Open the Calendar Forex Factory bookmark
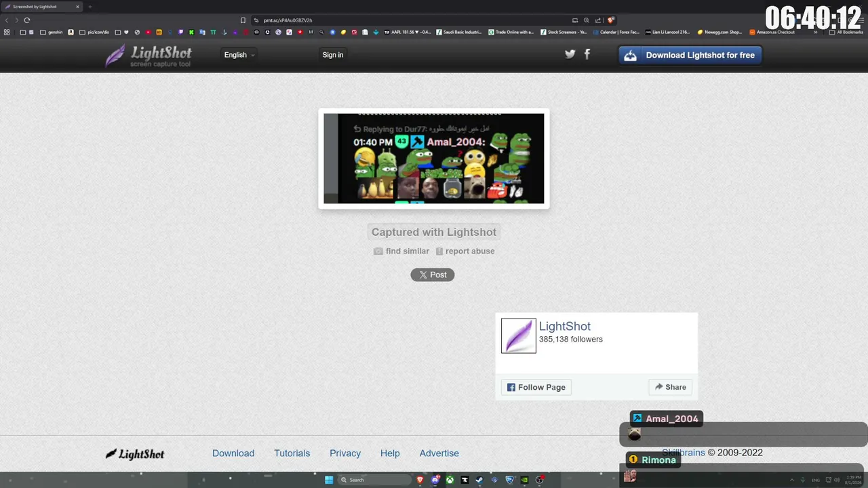The width and height of the screenshot is (868, 488). coord(616,32)
